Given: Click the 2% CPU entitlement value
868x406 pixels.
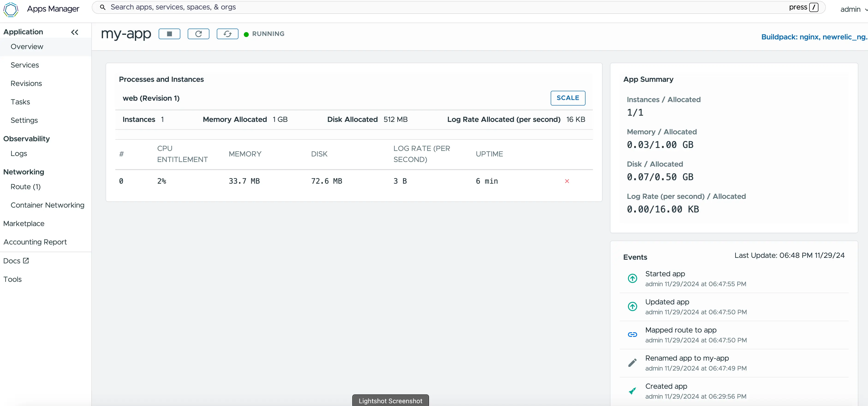Looking at the screenshot, I should pos(162,181).
